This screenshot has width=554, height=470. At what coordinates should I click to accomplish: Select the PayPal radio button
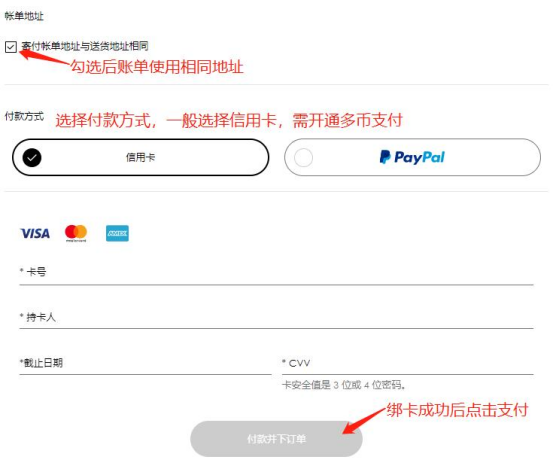coord(303,158)
